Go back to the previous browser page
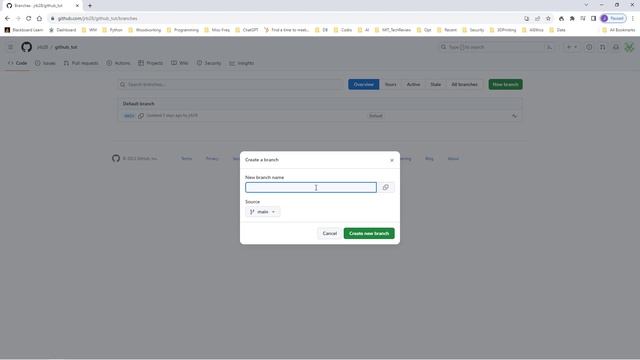This screenshot has height=360, width=640. [7, 18]
